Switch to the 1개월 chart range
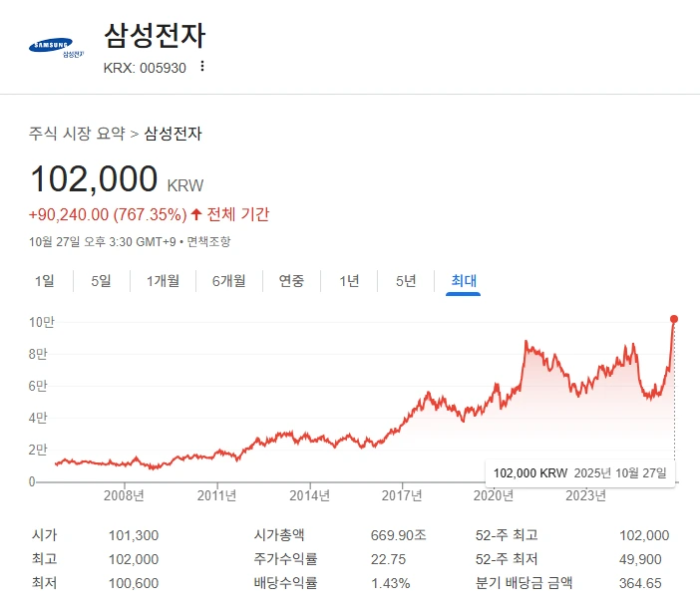This screenshot has height=610, width=700. pos(163,281)
